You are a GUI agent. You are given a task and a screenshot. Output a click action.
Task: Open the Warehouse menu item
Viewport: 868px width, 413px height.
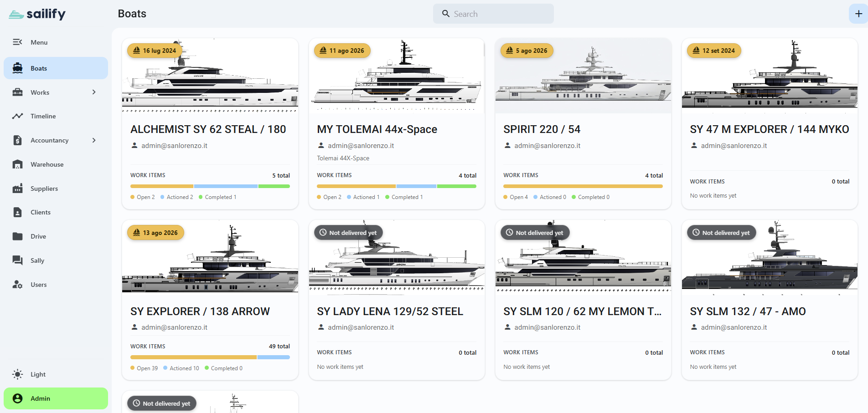point(56,164)
